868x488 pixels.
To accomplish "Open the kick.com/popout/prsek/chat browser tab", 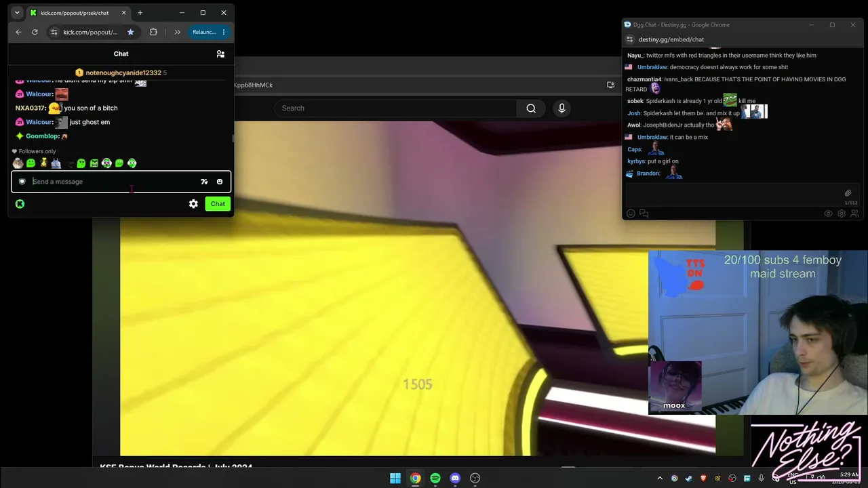I will pyautogui.click(x=77, y=13).
